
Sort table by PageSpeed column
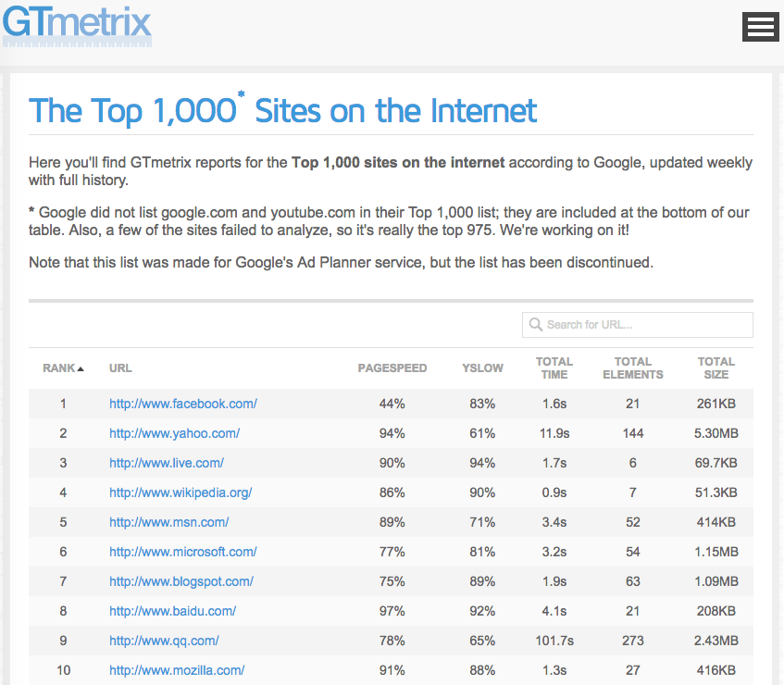coord(392,368)
